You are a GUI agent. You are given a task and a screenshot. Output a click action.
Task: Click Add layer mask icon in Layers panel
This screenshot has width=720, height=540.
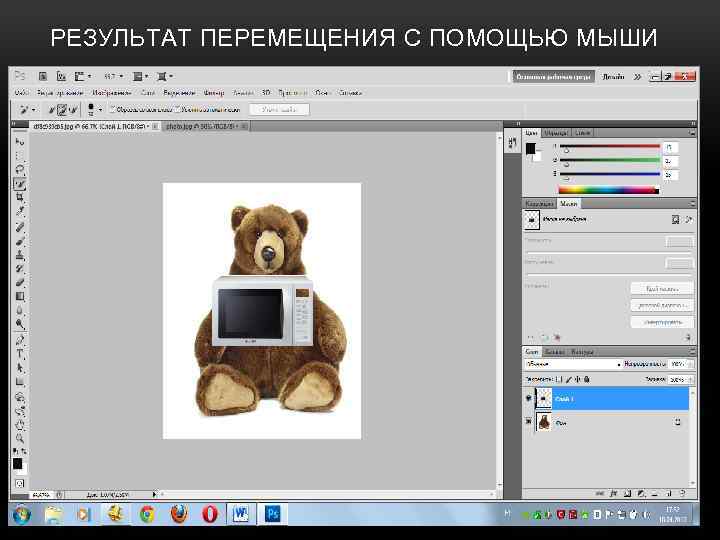(628, 494)
